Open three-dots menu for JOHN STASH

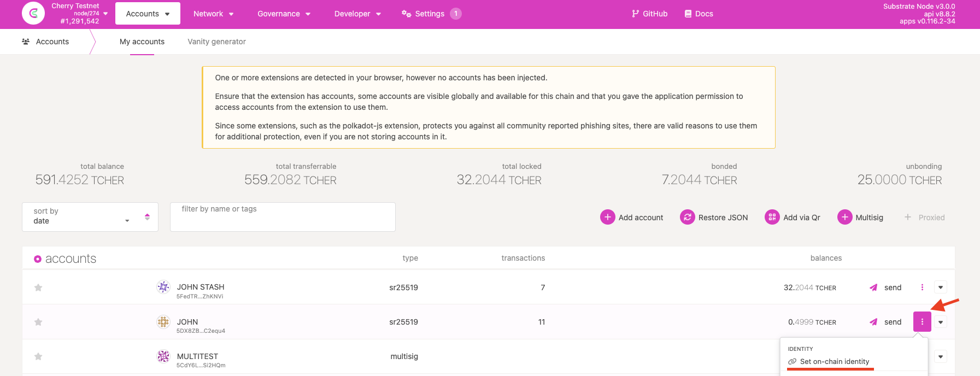[922, 287]
